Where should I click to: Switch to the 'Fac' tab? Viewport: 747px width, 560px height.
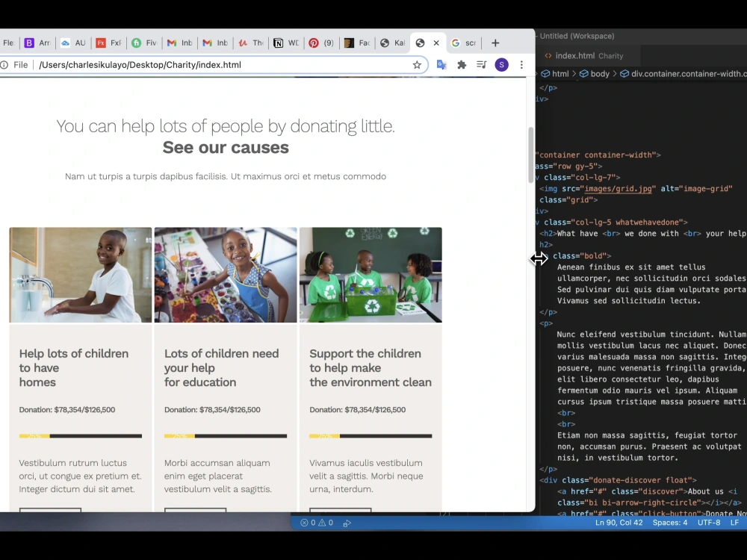pos(357,43)
